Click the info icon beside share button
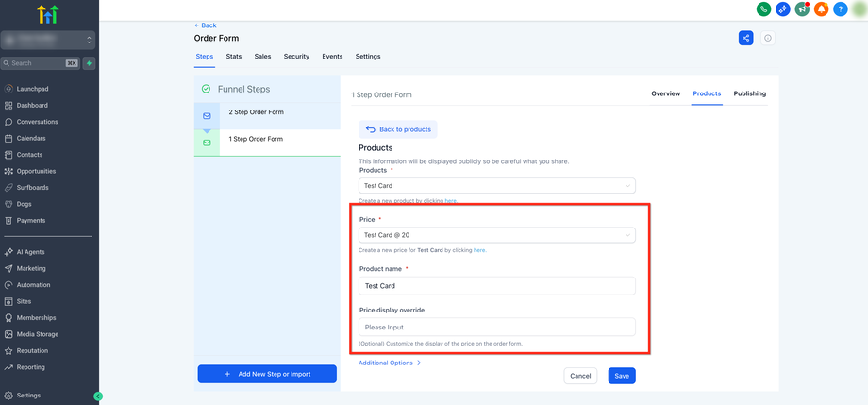 coord(768,38)
